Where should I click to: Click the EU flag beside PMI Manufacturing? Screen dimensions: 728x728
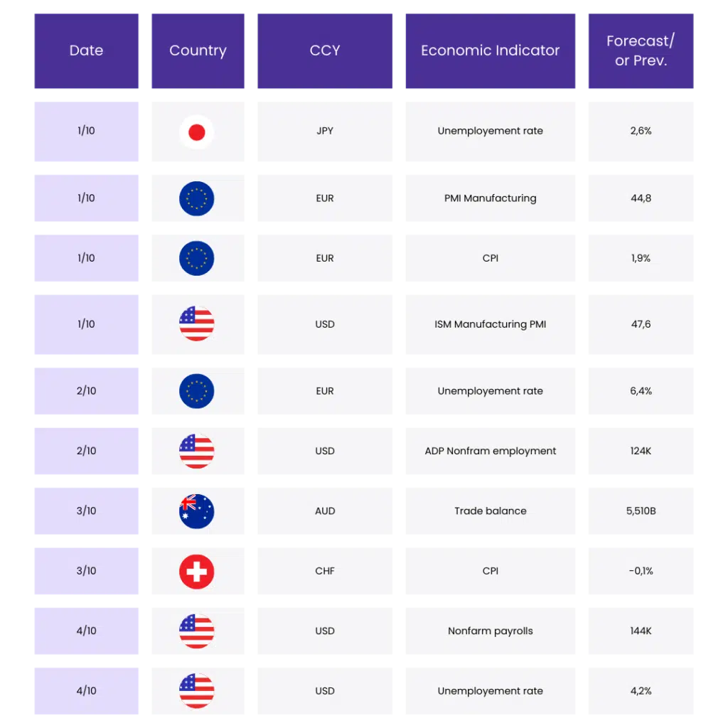[x=197, y=198]
